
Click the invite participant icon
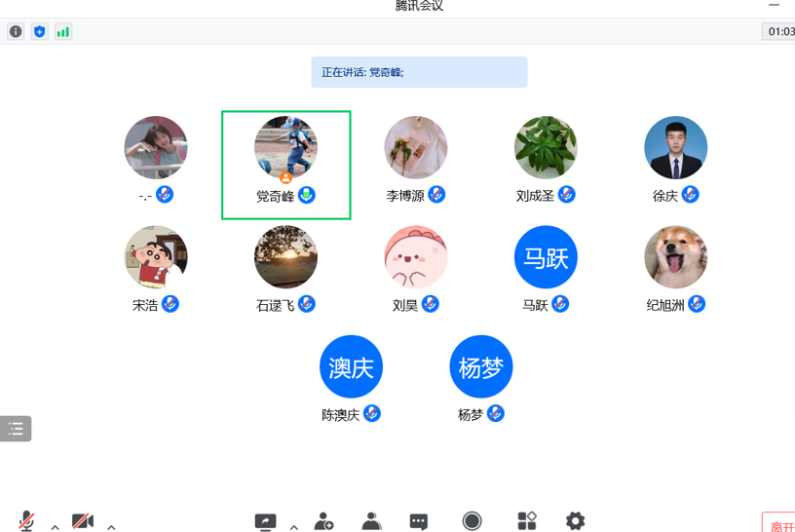pyautogui.click(x=323, y=521)
